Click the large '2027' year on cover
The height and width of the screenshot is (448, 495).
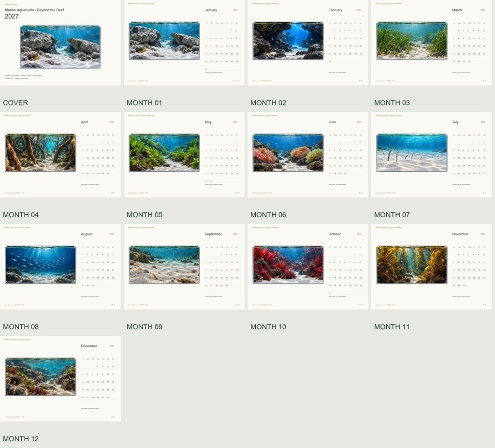tap(12, 16)
